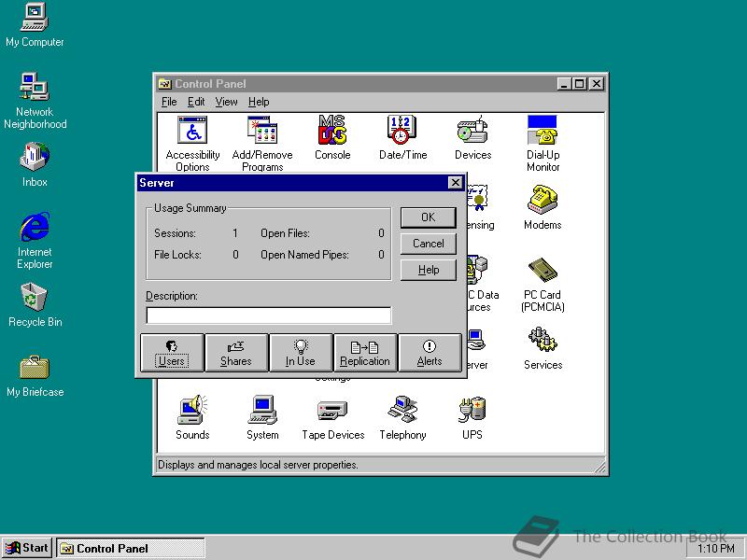Select the Services gears icon
This screenshot has height=560, width=747.
543,340
